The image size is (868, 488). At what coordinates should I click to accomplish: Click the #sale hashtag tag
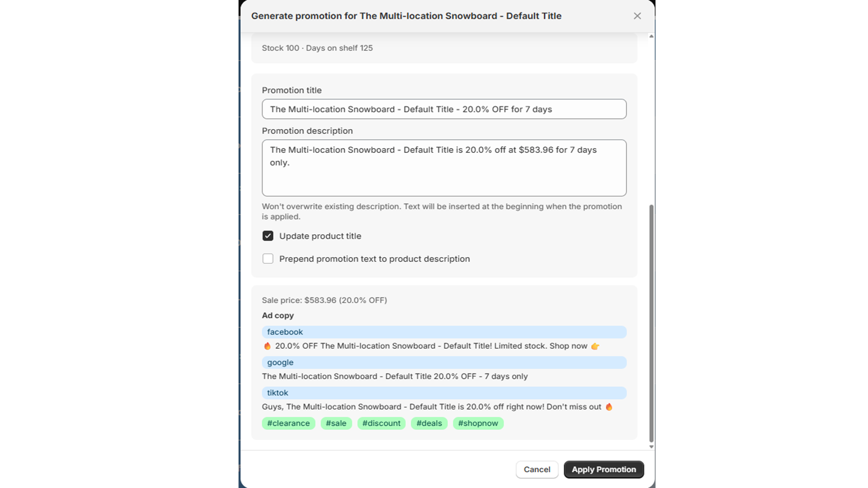[336, 423]
